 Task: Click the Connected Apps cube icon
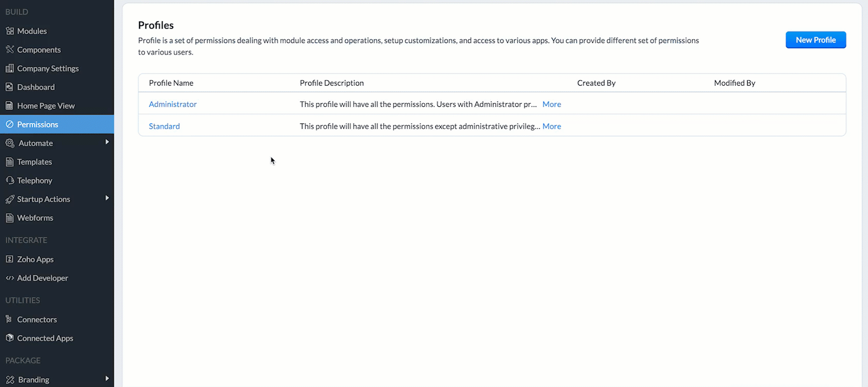coord(9,338)
